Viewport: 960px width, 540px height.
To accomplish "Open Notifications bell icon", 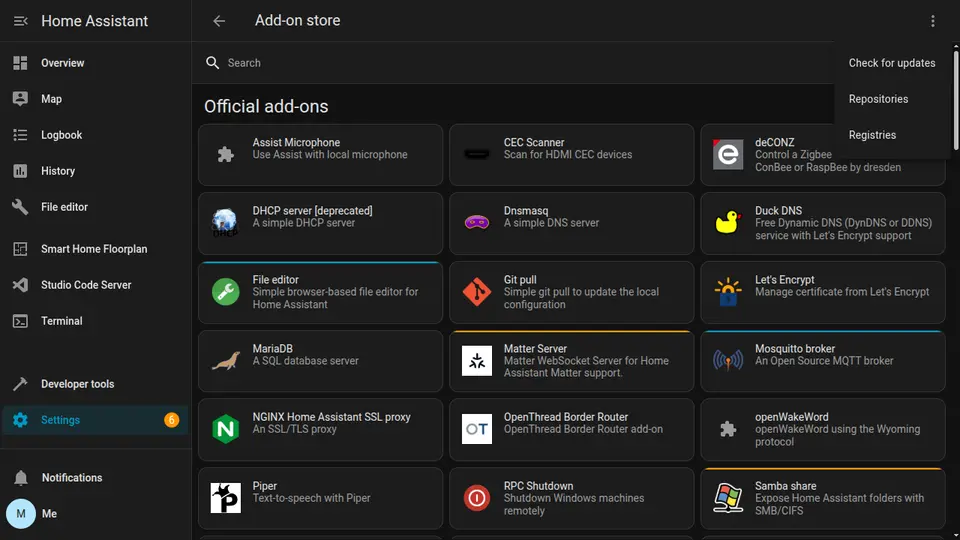I will 21,478.
